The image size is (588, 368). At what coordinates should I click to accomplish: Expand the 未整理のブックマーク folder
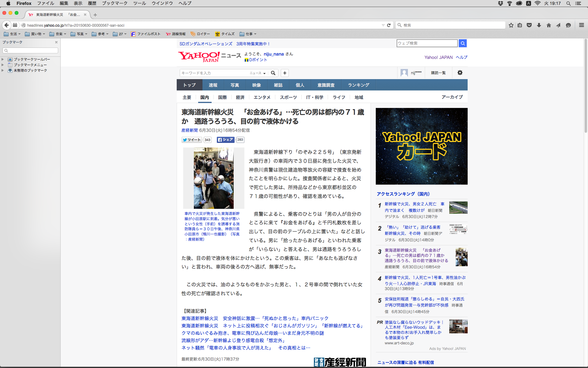point(3,71)
